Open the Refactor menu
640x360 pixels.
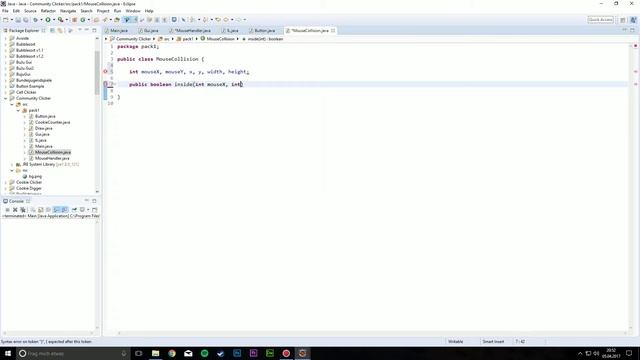pyautogui.click(x=48, y=11)
